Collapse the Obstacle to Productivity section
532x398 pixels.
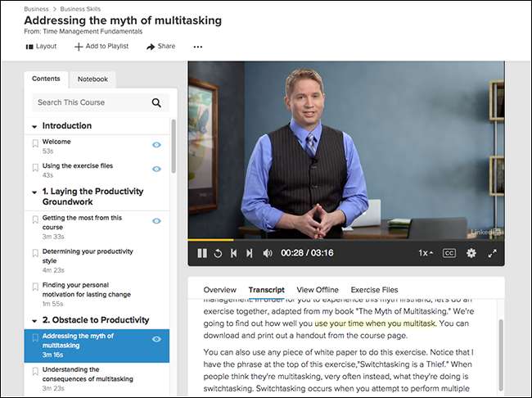click(34, 320)
